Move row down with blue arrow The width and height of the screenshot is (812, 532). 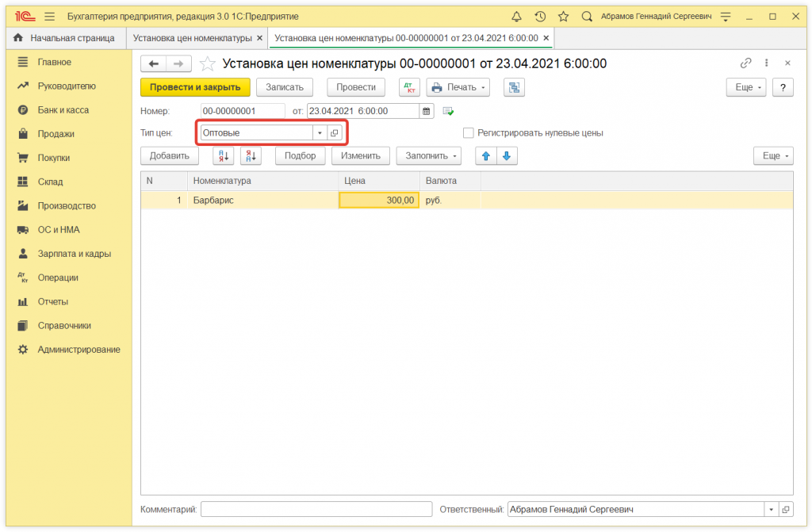(507, 156)
